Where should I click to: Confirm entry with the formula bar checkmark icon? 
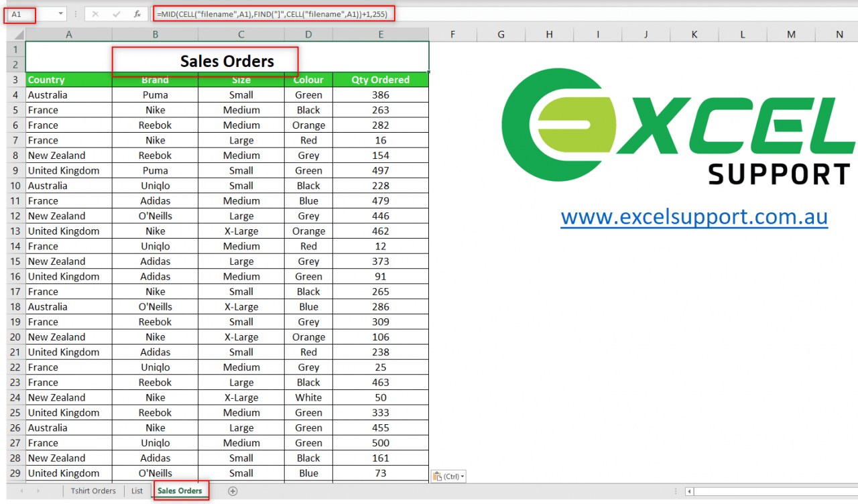point(115,13)
